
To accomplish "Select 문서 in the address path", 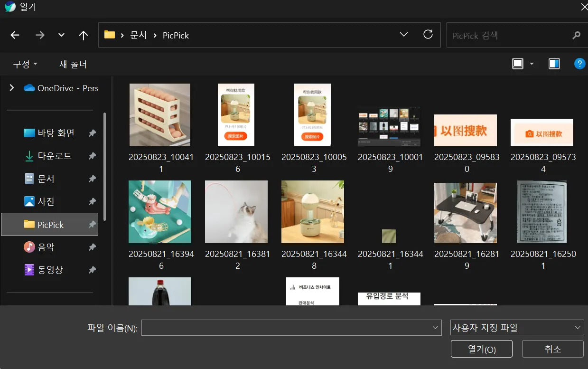I will pyautogui.click(x=139, y=35).
